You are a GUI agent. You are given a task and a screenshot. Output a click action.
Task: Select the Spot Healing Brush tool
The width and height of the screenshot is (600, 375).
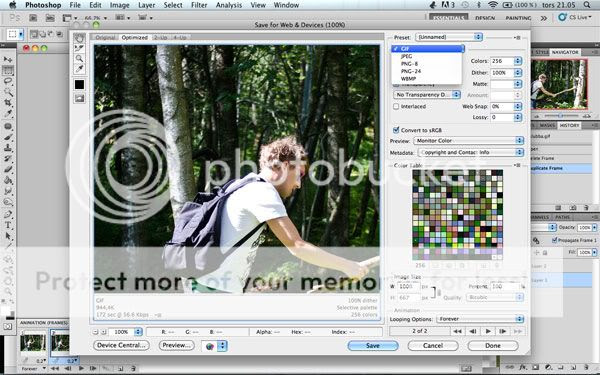click(8, 126)
